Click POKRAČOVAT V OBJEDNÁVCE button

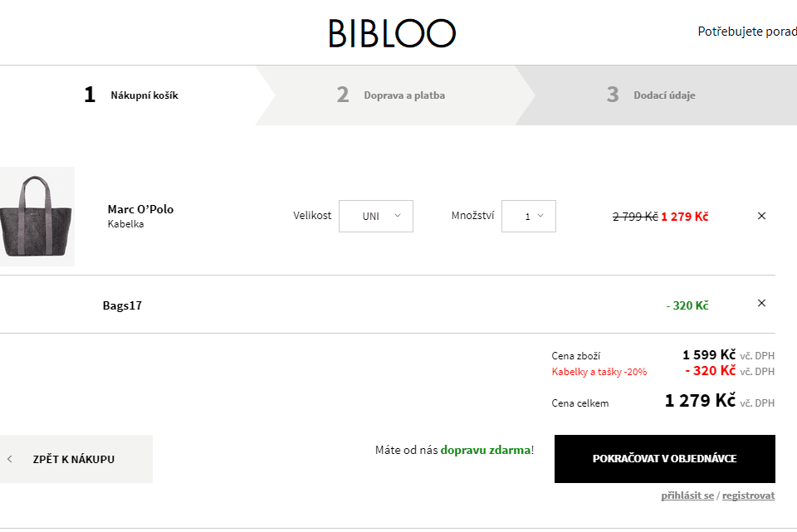point(663,458)
